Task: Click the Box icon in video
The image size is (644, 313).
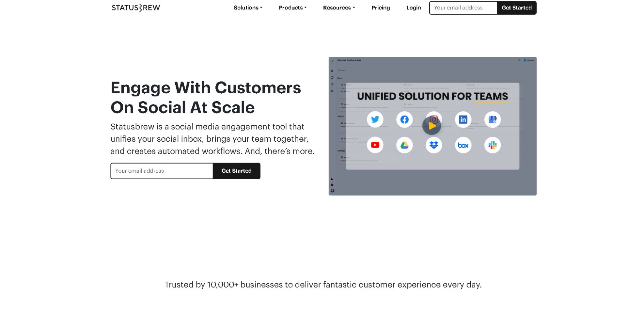Action: click(463, 145)
